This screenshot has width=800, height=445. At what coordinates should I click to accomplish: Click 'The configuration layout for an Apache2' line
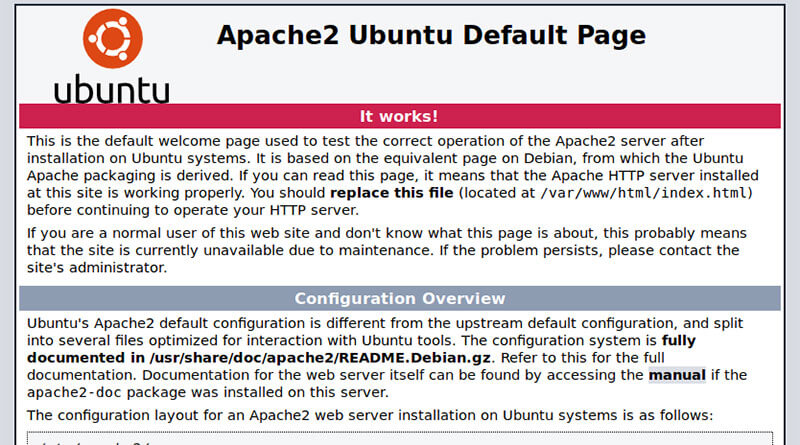click(370, 415)
